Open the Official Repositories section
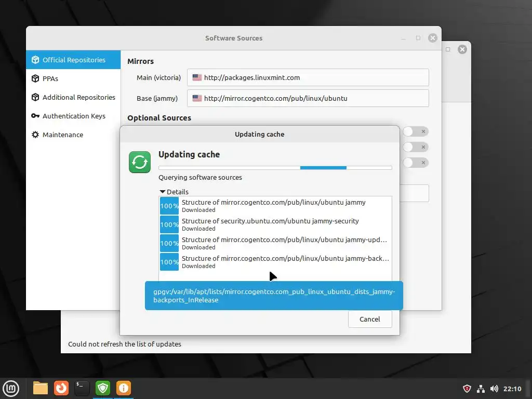532x399 pixels. [x=73, y=60]
